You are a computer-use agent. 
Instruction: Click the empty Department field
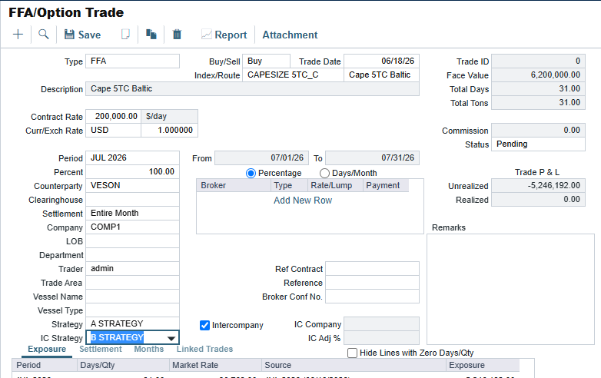tap(132, 255)
